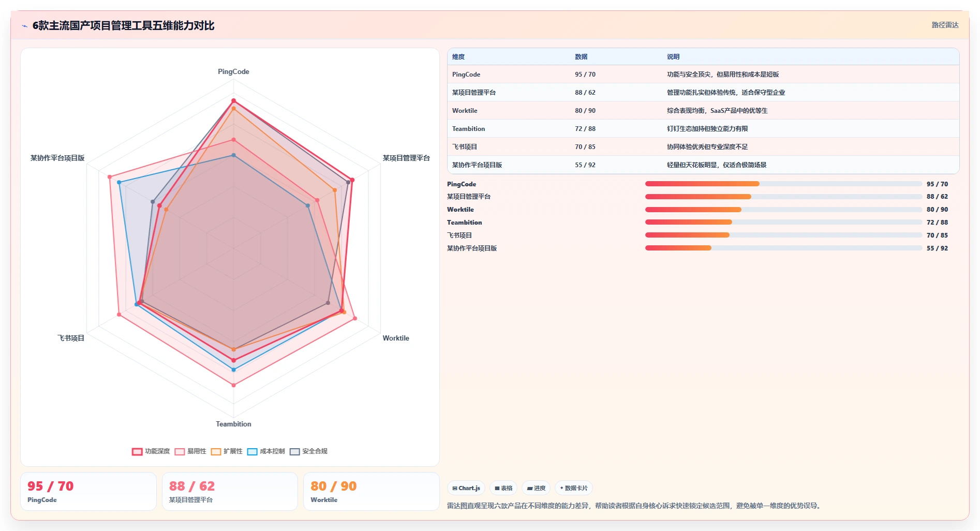Click the PingCode radar axis label
This screenshot has width=980, height=531.
point(233,72)
